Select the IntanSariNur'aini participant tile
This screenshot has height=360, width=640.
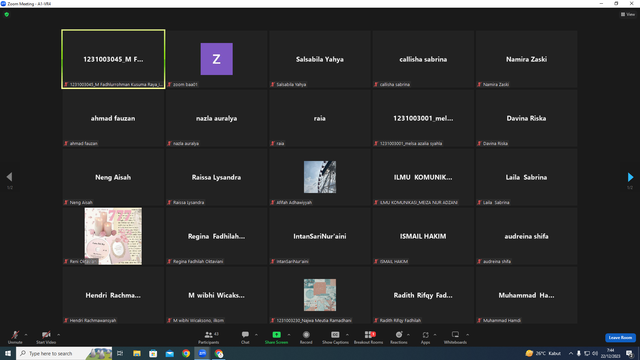coord(320,236)
